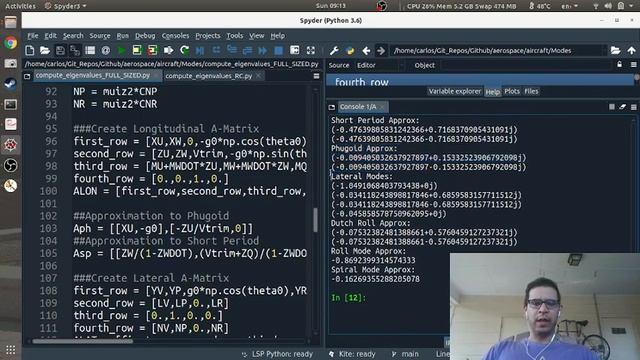
Task: Open the Source menu
Action: point(100,36)
